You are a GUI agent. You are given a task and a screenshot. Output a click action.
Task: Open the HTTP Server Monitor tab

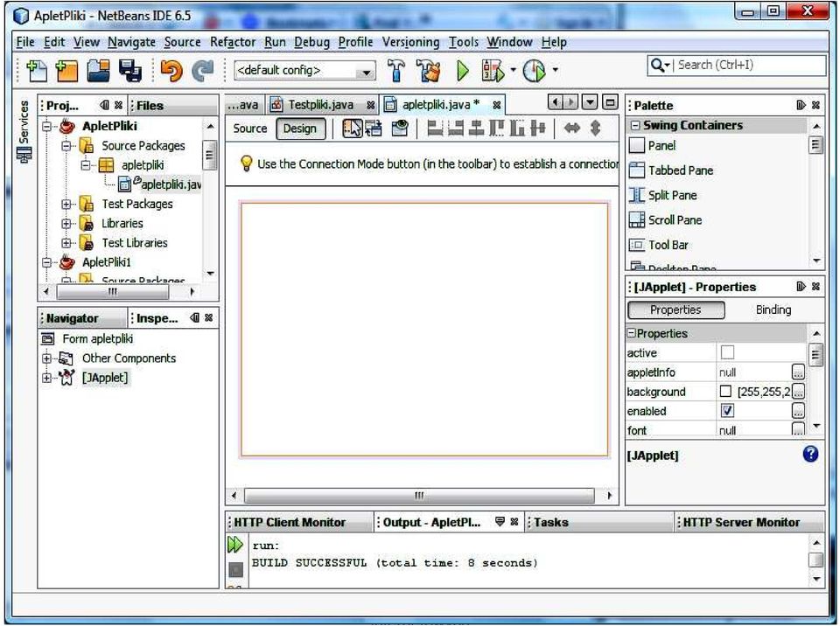pyautogui.click(x=741, y=522)
